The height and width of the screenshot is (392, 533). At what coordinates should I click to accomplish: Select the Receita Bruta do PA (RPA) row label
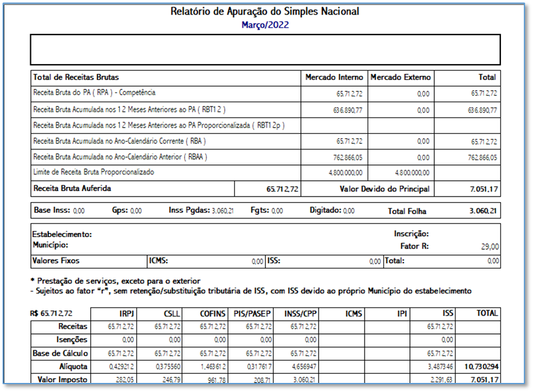pos(94,93)
